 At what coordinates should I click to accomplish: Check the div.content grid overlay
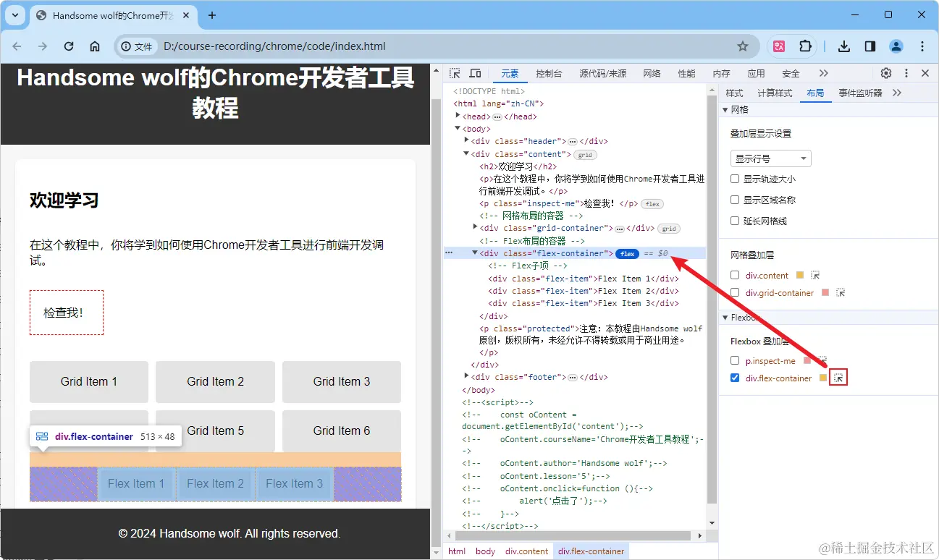pos(735,275)
